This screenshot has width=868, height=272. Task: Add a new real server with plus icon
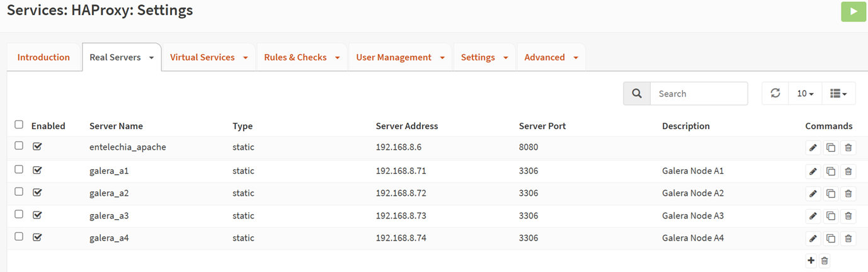(x=811, y=261)
